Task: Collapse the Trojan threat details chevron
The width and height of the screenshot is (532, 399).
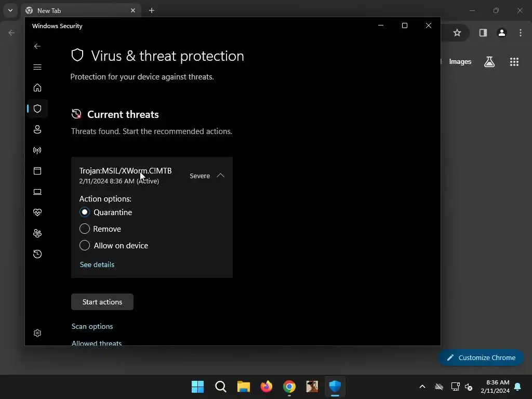Action: click(x=220, y=176)
